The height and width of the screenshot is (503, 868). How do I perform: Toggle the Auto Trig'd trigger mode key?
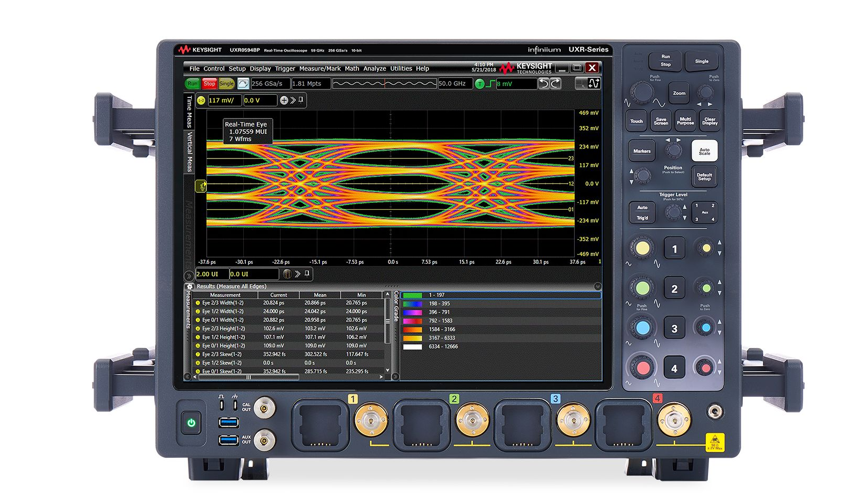[642, 212]
